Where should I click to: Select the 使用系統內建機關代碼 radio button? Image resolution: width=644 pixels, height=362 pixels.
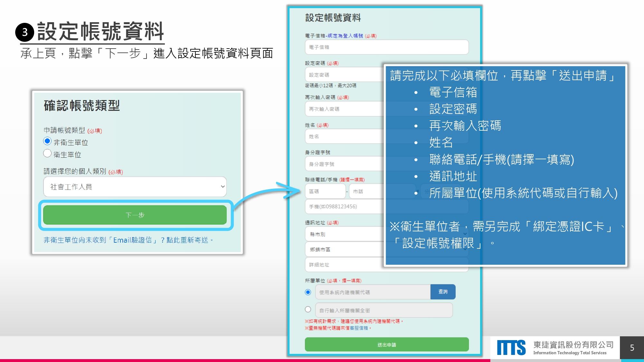click(308, 292)
